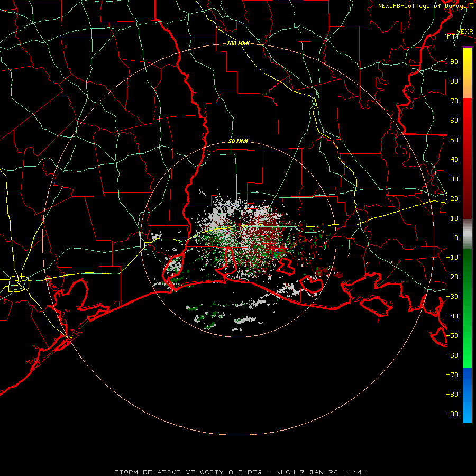
Task: Select the -90 value on velocity scale
Action: click(452, 414)
